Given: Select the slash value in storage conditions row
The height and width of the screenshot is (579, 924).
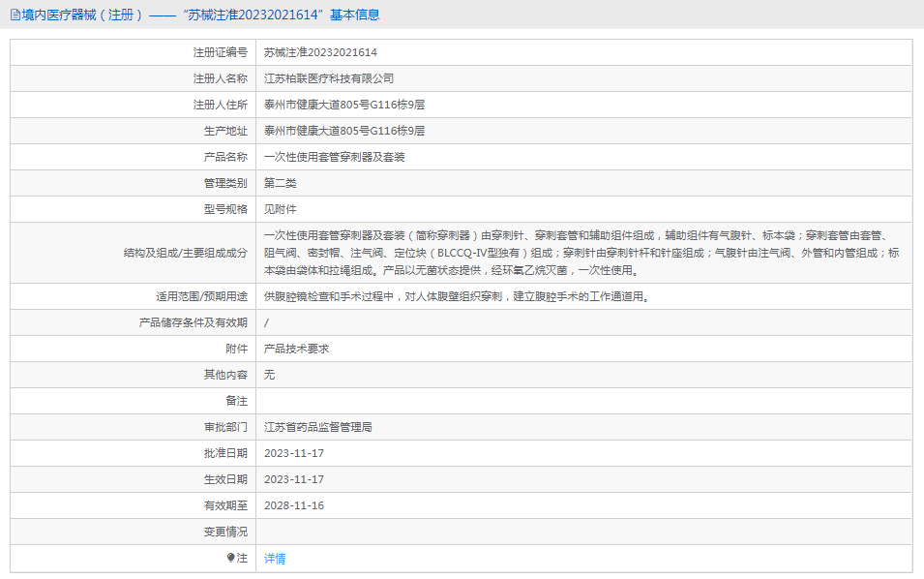Looking at the screenshot, I should tap(266, 322).
